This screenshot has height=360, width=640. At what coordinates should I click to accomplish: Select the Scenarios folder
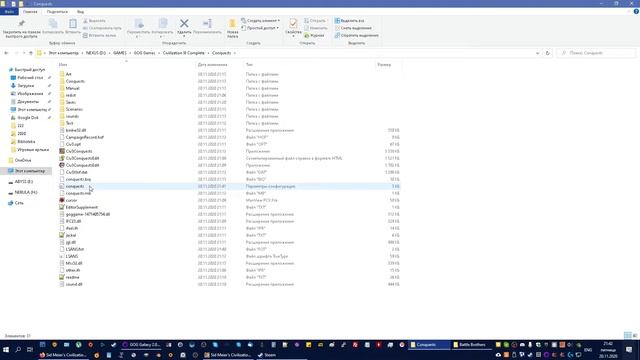[74, 109]
